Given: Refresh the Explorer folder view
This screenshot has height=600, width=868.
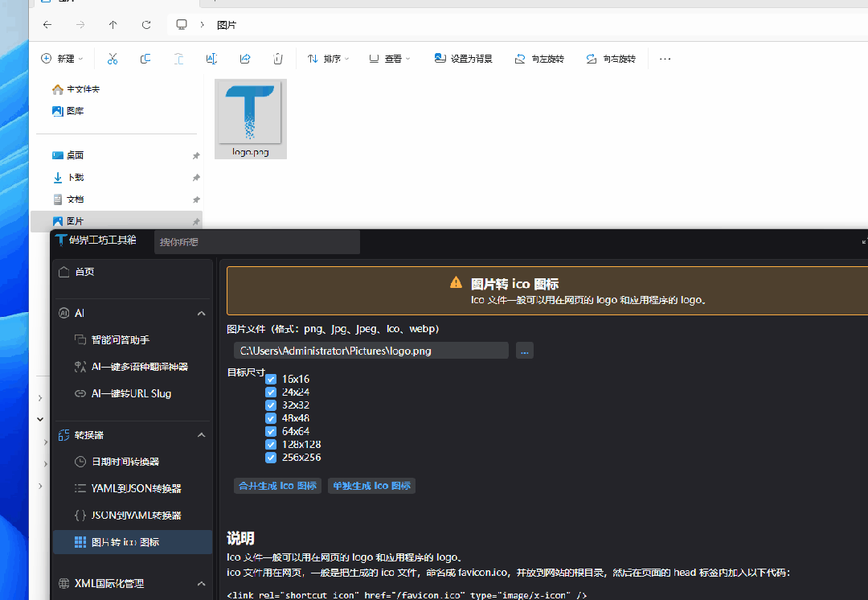Looking at the screenshot, I should (x=146, y=25).
